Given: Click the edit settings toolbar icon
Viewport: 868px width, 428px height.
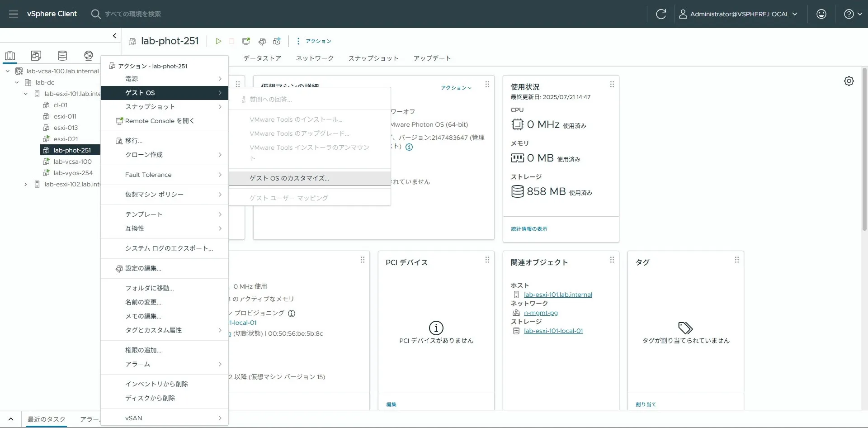Looking at the screenshot, I should [262, 41].
